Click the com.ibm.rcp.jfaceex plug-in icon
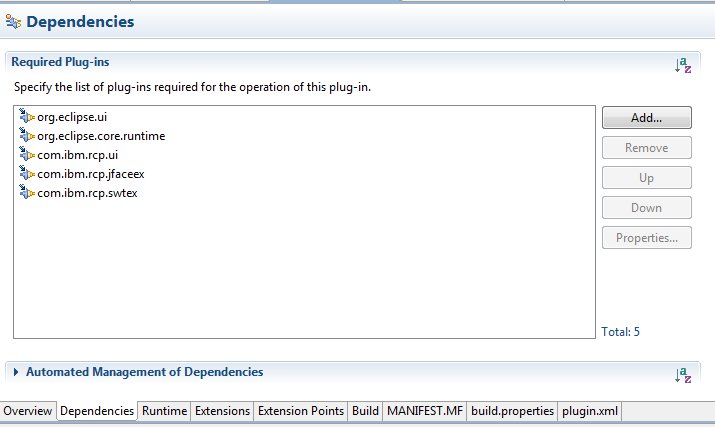 pyautogui.click(x=26, y=174)
